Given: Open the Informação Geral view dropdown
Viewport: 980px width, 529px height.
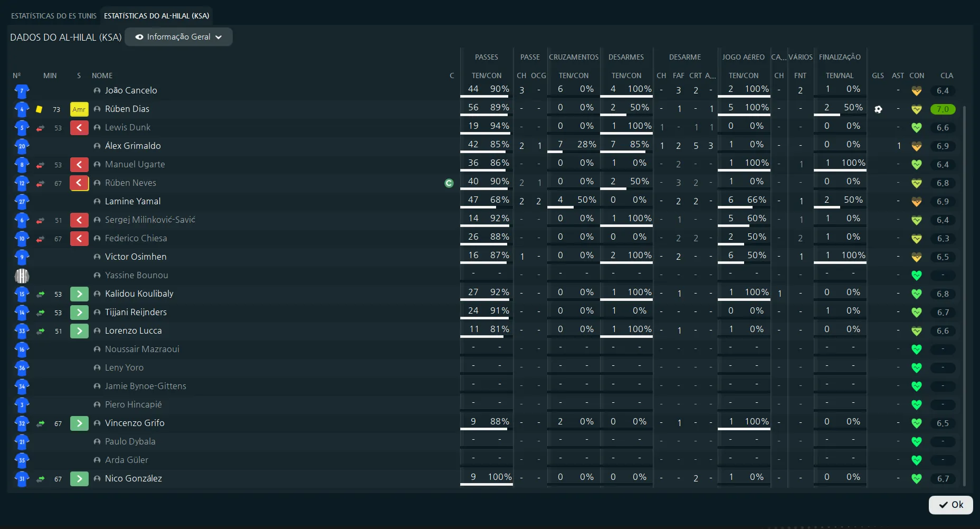Looking at the screenshot, I should tap(178, 37).
